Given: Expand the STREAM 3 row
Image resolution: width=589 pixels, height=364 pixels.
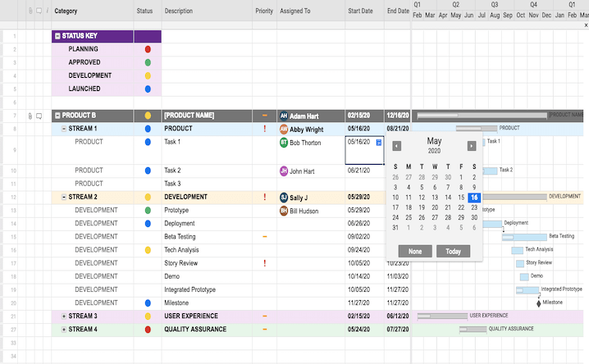Looking at the screenshot, I should tap(64, 316).
